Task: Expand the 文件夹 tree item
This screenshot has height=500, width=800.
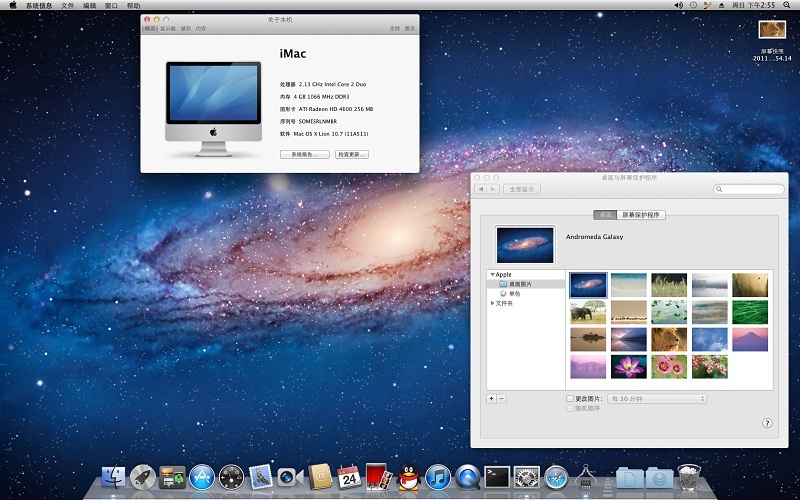Action: (492, 303)
